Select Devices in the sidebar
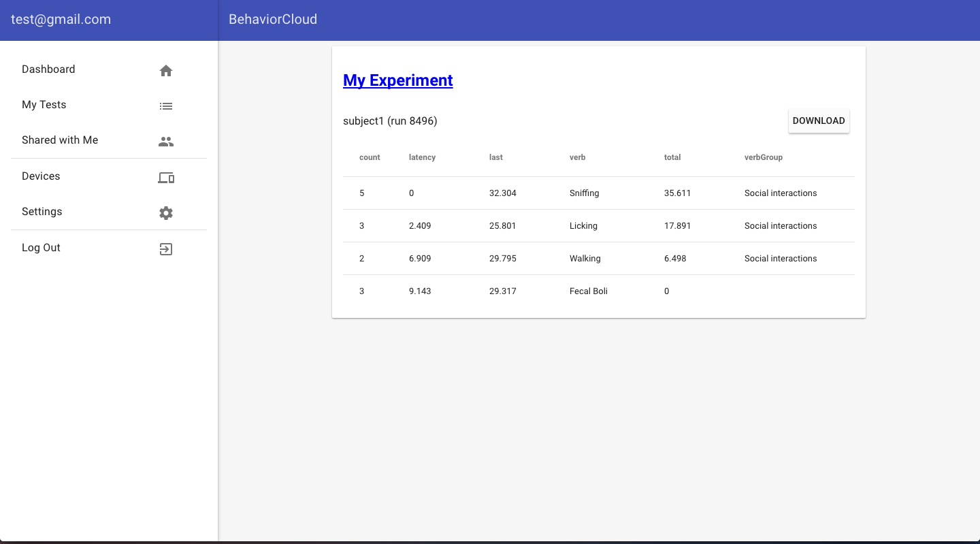The width and height of the screenshot is (980, 544). (109, 176)
